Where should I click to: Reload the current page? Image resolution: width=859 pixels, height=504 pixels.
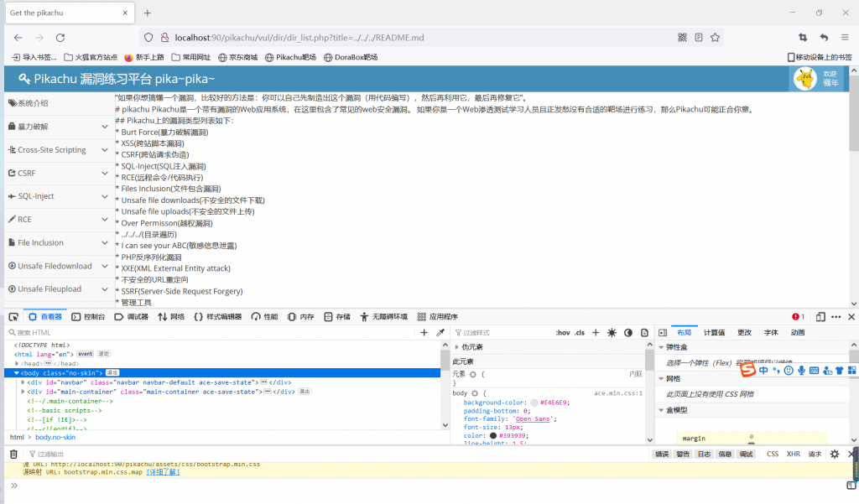(x=60, y=38)
